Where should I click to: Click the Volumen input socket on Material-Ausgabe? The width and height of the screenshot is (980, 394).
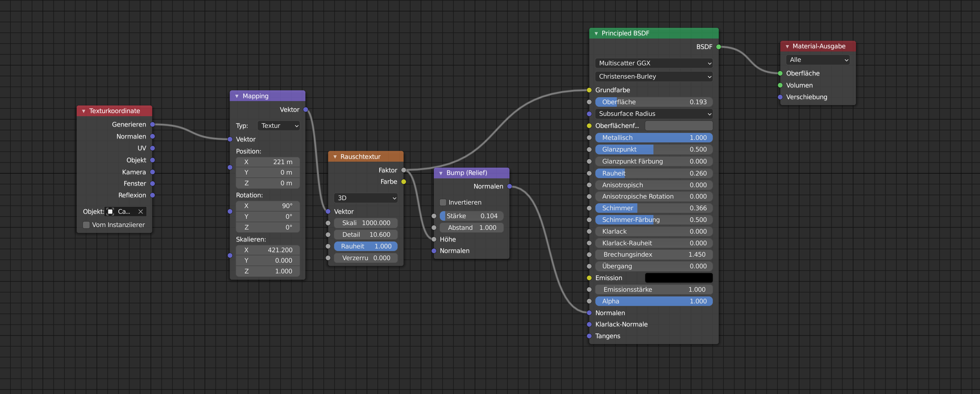780,85
